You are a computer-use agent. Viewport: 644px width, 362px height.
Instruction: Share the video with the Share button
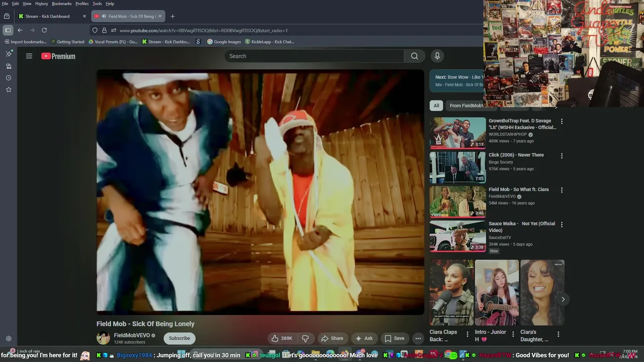[x=332, y=338]
